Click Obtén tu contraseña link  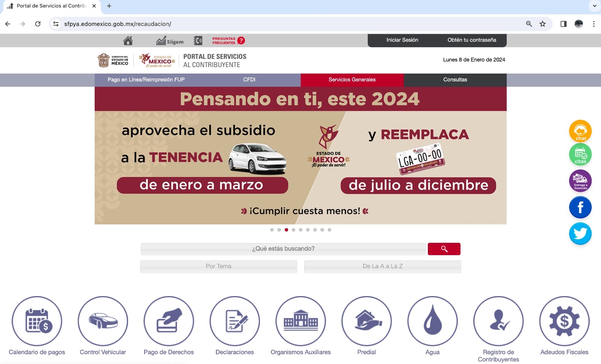(471, 40)
